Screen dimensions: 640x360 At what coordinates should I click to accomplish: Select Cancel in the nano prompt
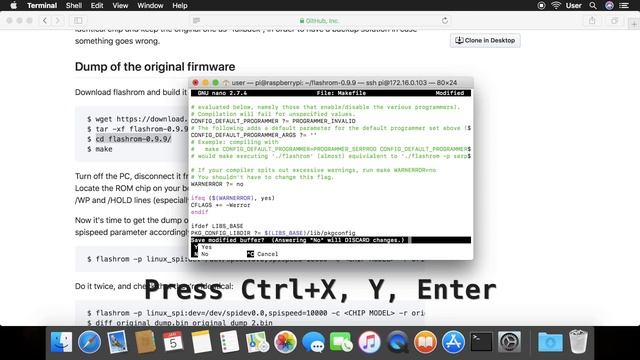point(263,254)
